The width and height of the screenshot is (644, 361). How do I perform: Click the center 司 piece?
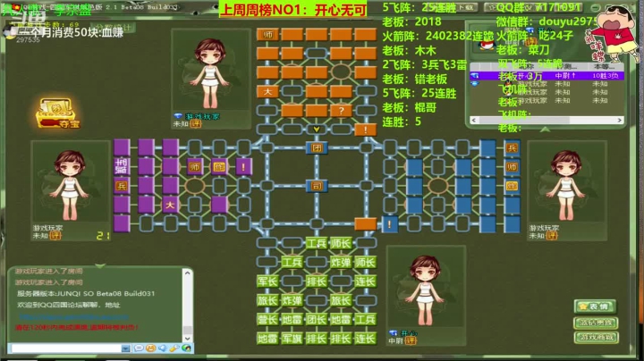point(317,186)
